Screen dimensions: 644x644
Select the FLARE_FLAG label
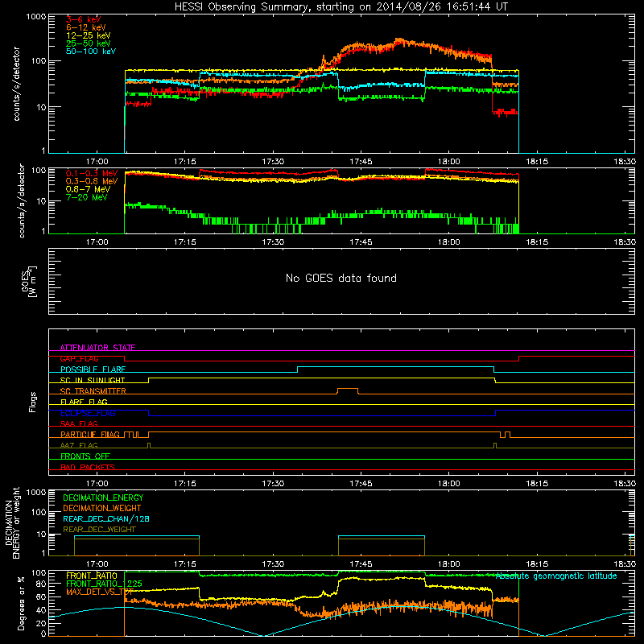[85, 402]
